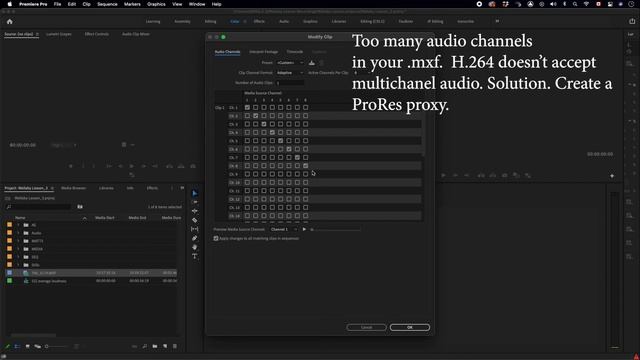Image resolution: width=640 pixels, height=360 pixels.
Task: Switch to Interpret Footage tab
Action: 264,52
